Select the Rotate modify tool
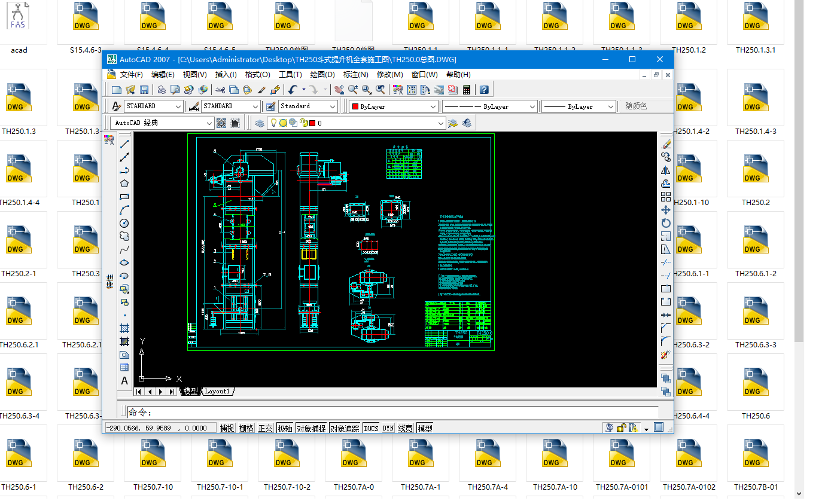The width and height of the screenshot is (822, 504). [665, 223]
